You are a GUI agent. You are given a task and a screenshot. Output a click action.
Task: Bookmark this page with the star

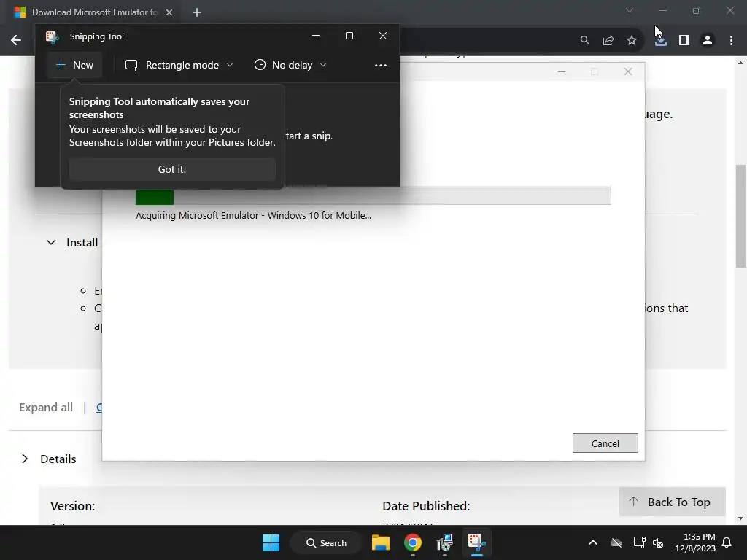tap(632, 41)
